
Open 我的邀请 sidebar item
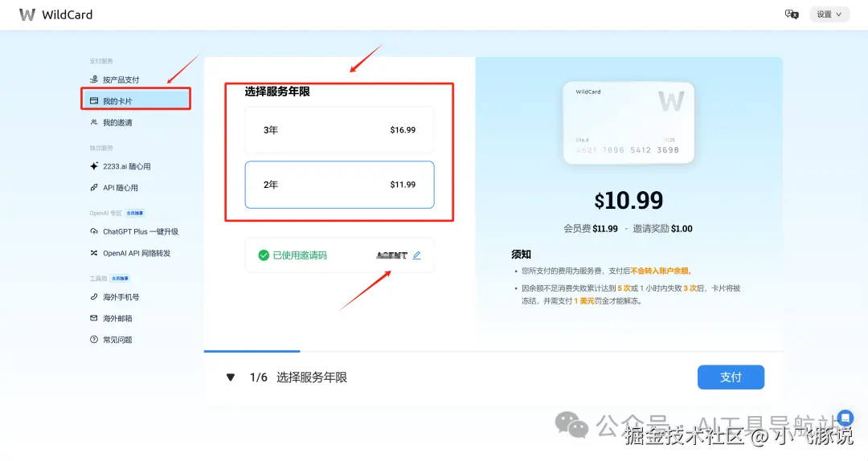coord(117,122)
